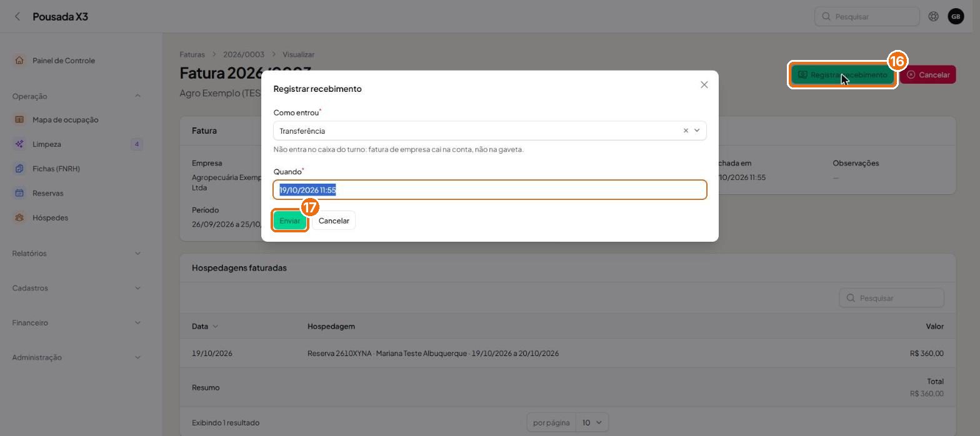Go back using the arrow beside Pousada X3

17,16
